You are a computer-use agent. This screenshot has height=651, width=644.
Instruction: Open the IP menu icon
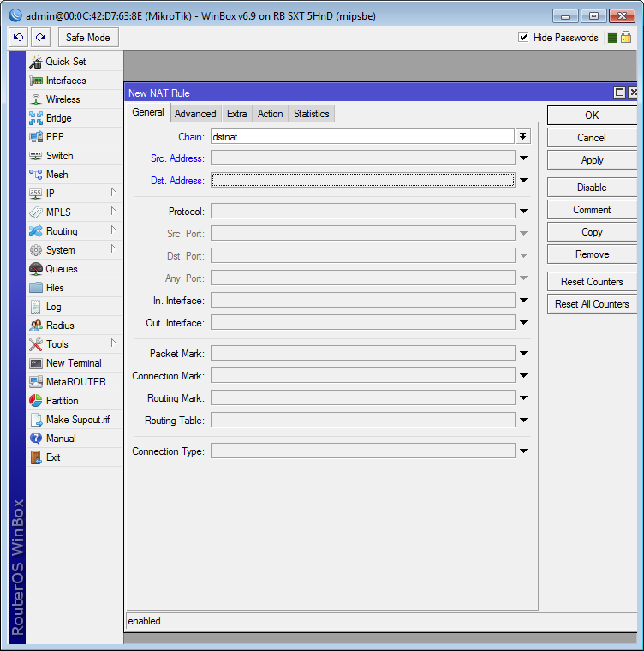36,194
